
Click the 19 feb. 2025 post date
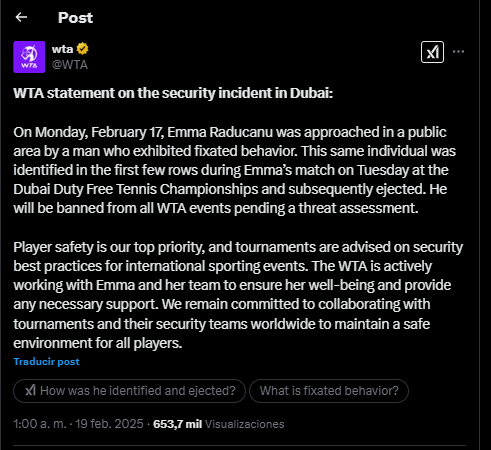(109, 424)
